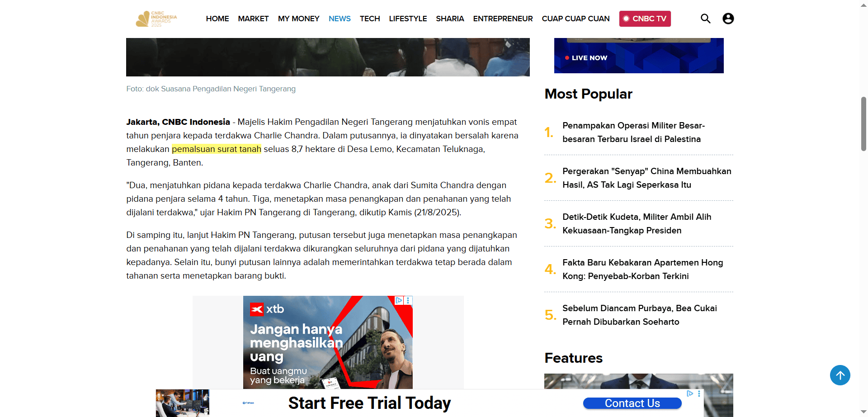Read the Hong Kong apartment fire article

[642, 269]
